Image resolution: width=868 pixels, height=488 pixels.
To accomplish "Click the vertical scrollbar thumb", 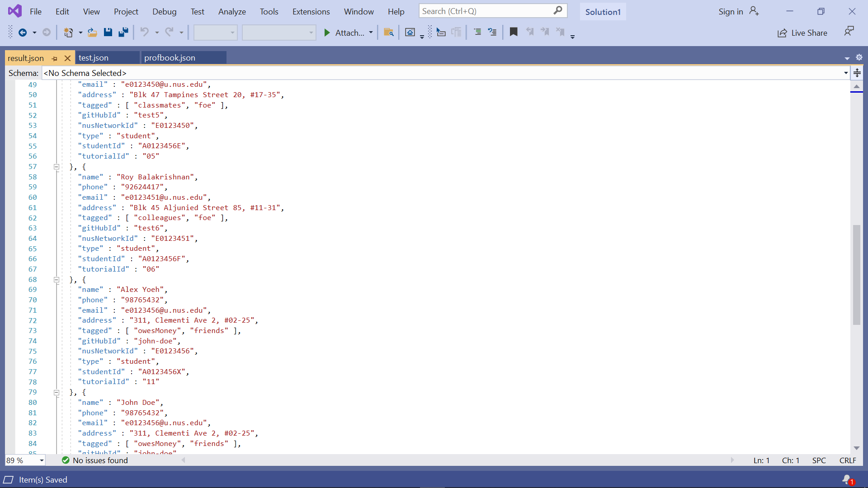I will point(856,274).
